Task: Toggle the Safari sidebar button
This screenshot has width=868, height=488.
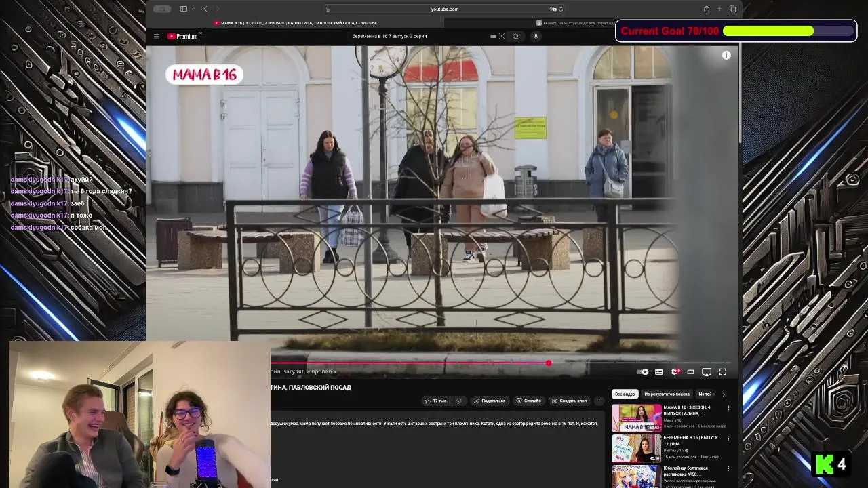Action: [184, 9]
